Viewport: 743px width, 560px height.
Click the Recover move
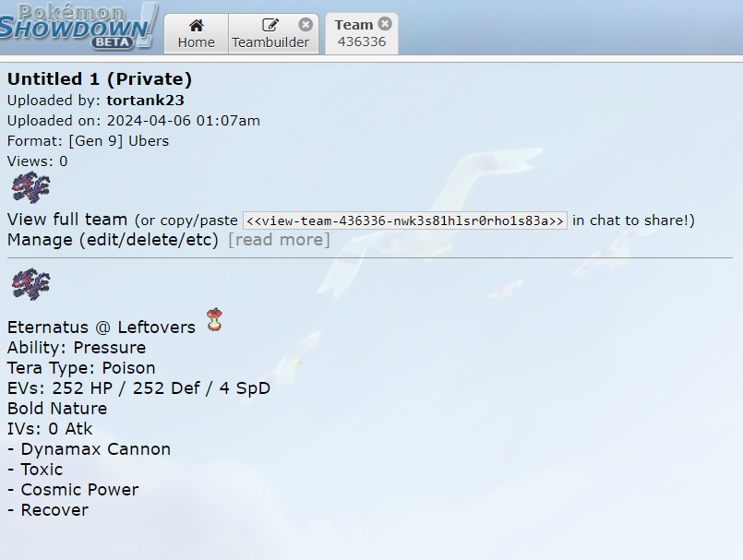(x=48, y=510)
